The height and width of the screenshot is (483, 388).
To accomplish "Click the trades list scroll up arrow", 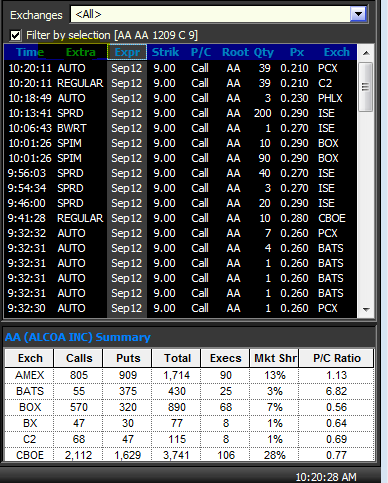I will 366,53.
